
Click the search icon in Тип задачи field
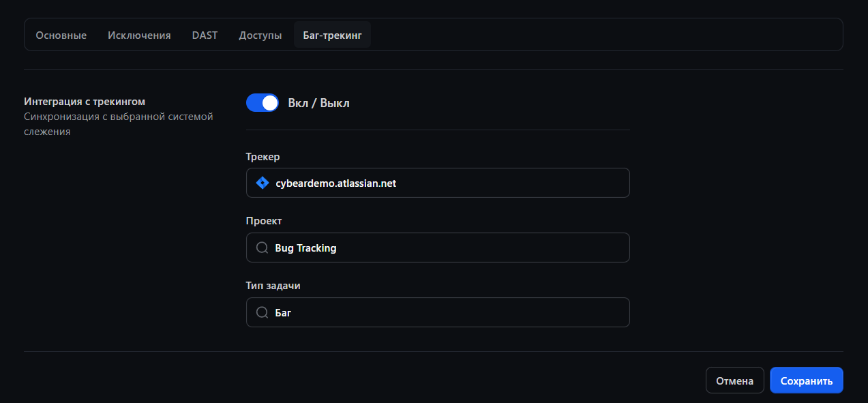click(x=262, y=312)
